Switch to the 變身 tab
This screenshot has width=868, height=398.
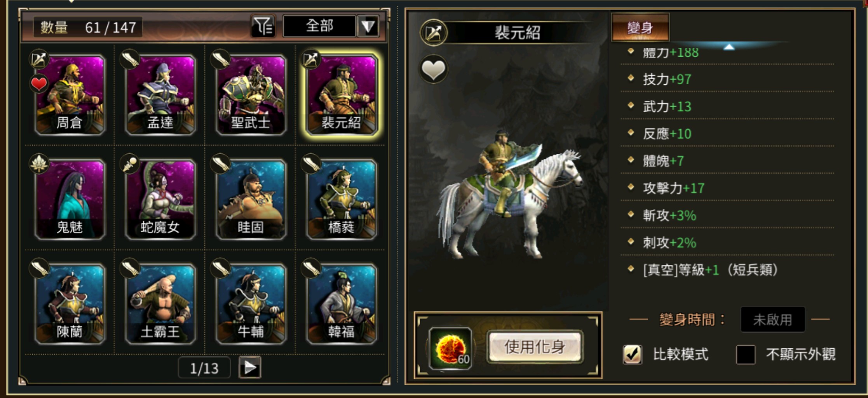(x=640, y=28)
